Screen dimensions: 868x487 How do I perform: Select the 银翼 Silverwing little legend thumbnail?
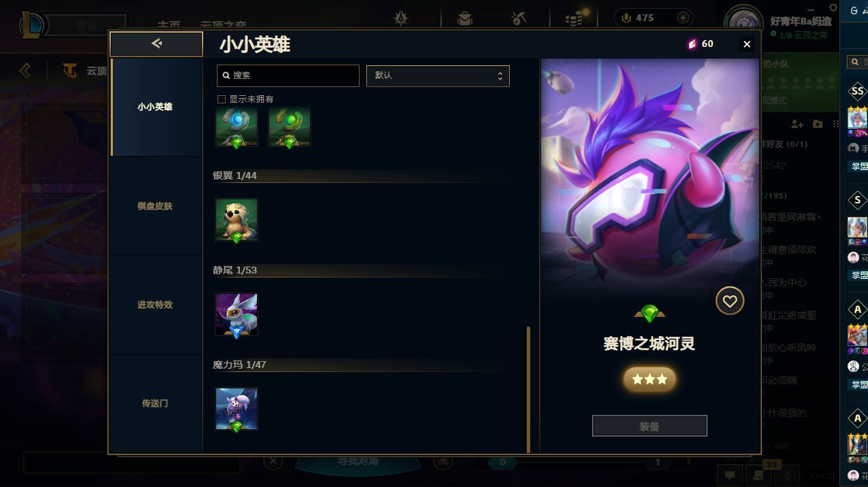coord(237,220)
